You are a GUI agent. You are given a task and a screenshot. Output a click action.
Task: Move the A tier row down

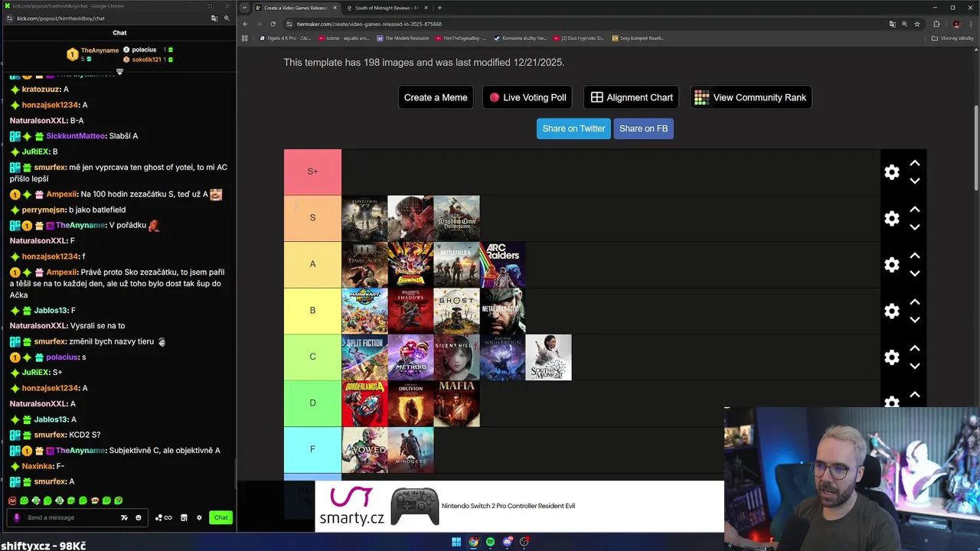[x=914, y=273]
